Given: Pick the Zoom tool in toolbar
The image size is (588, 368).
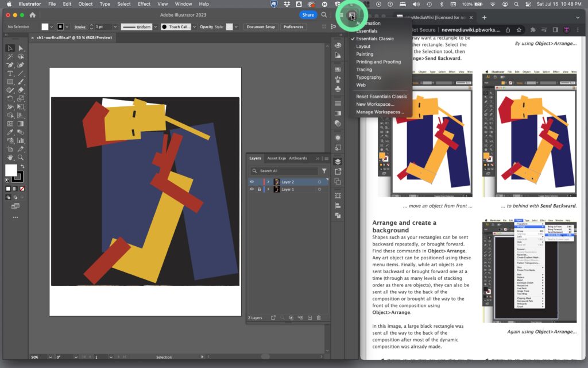Looking at the screenshot, I should pos(21,157).
